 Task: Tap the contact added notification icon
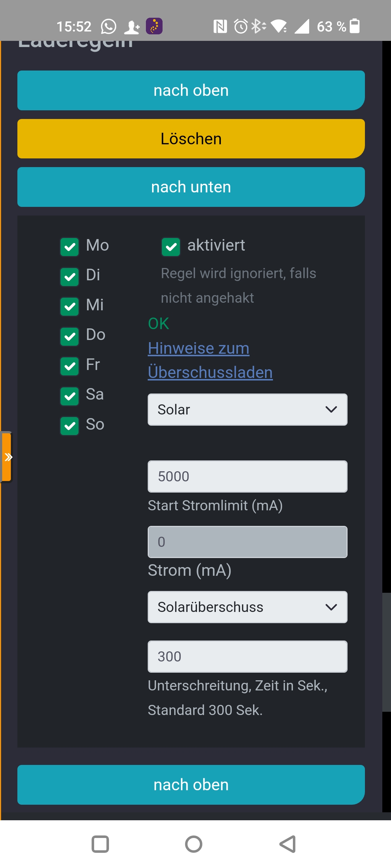[x=132, y=27]
